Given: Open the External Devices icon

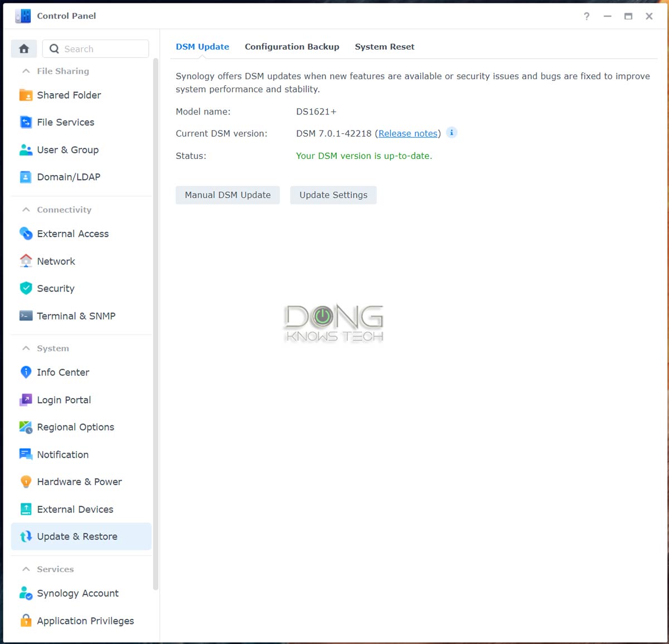Looking at the screenshot, I should click(x=26, y=509).
